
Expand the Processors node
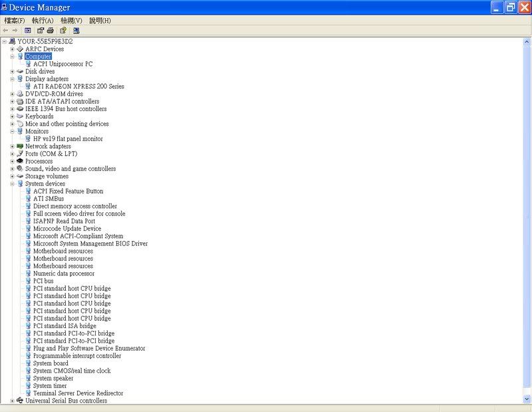[x=12, y=161]
